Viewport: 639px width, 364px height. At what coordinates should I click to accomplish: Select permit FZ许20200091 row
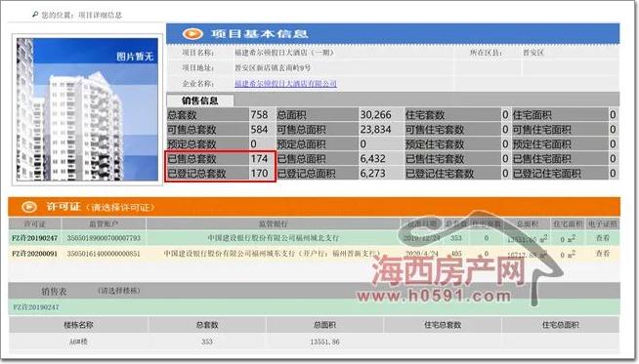coord(314,254)
